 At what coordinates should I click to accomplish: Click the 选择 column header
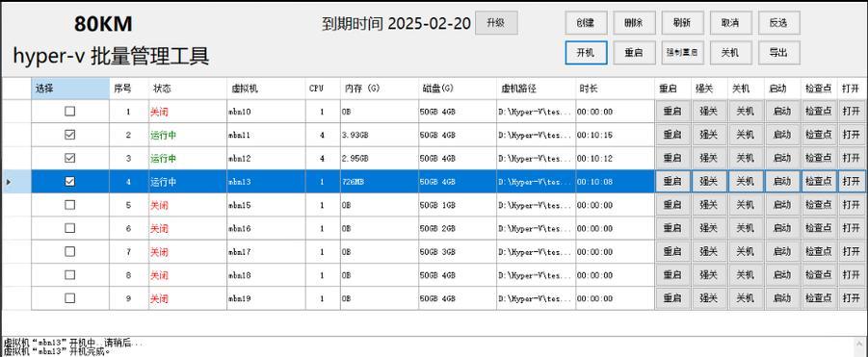pyautogui.click(x=70, y=89)
